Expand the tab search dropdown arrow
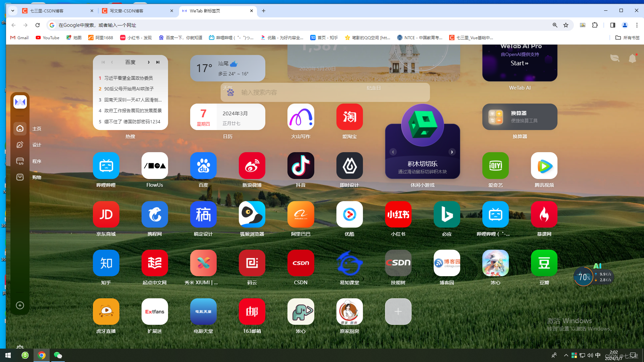The width and height of the screenshot is (644, 362). pos(13,11)
